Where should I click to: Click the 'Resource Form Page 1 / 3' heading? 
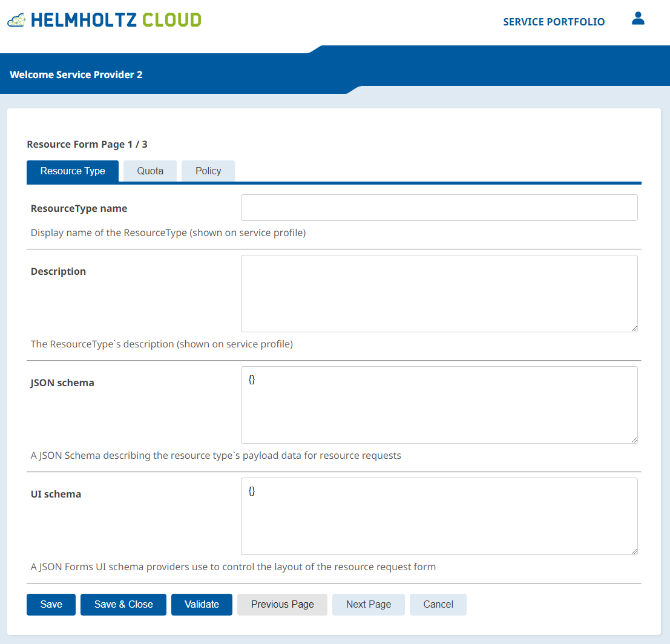click(x=87, y=145)
